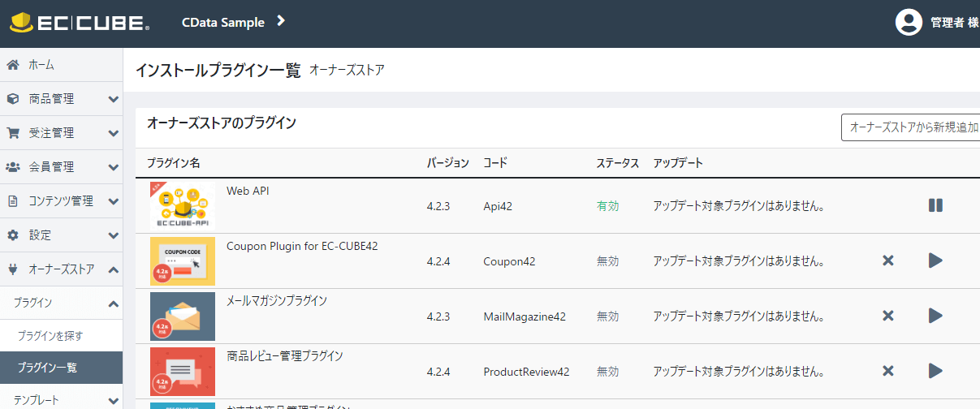Screen dimensions: 980x409
Task: Expand the 受注管理 menu chevron
Action: tap(113, 133)
